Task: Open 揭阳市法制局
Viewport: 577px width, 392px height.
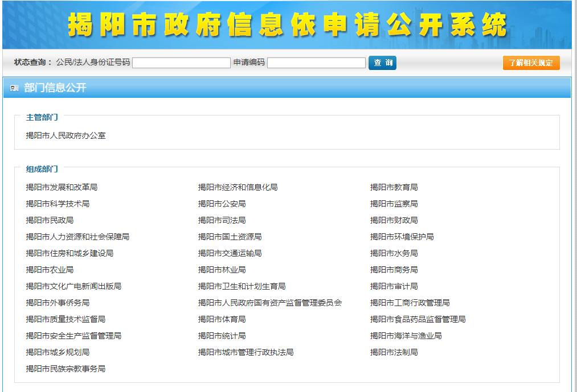Action: (394, 353)
